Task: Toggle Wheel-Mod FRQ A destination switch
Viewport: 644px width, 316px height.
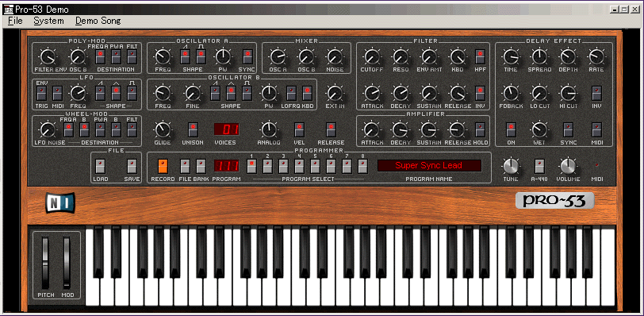Action: pyautogui.click(x=68, y=129)
